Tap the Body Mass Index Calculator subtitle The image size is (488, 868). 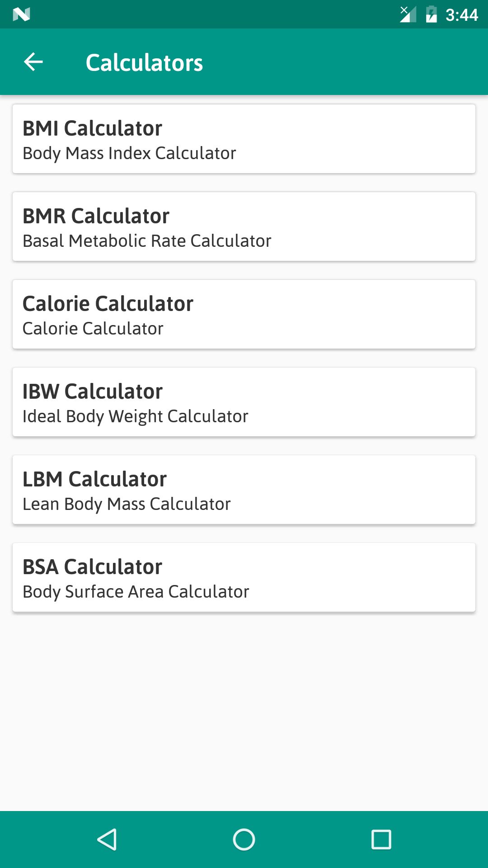pyautogui.click(x=129, y=154)
